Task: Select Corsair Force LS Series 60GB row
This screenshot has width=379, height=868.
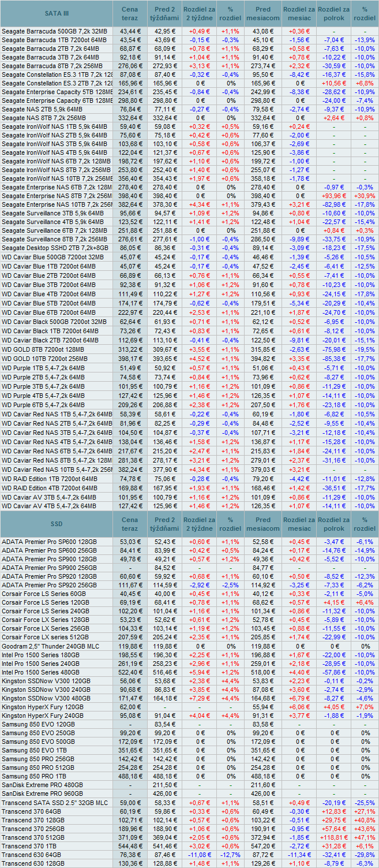Action: [x=189, y=594]
